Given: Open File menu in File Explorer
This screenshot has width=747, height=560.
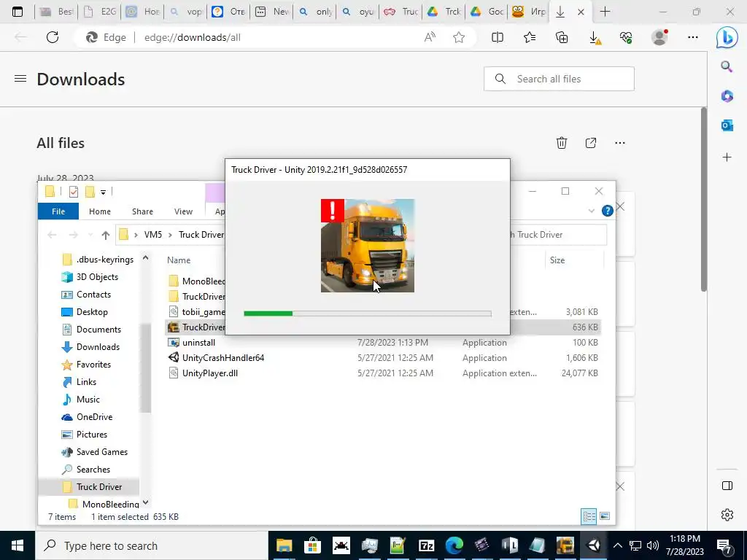Looking at the screenshot, I should pyautogui.click(x=58, y=211).
